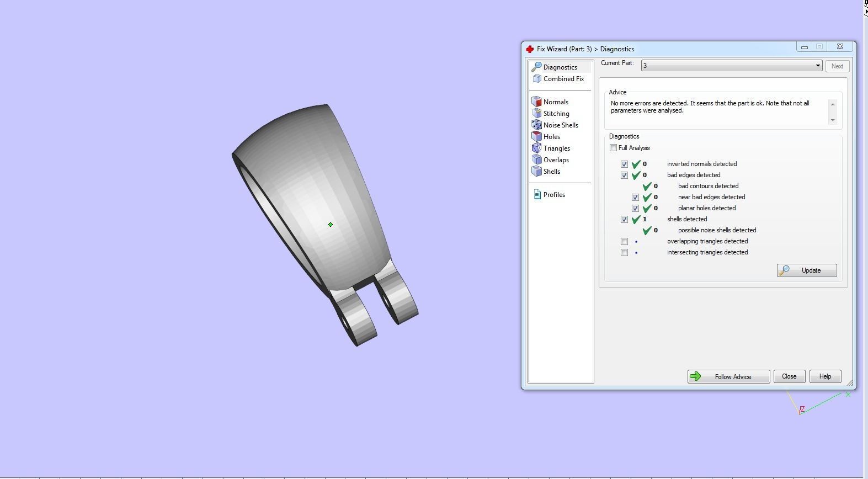Click the Normals cube icon
This screenshot has width=868, height=479.
[x=536, y=102]
